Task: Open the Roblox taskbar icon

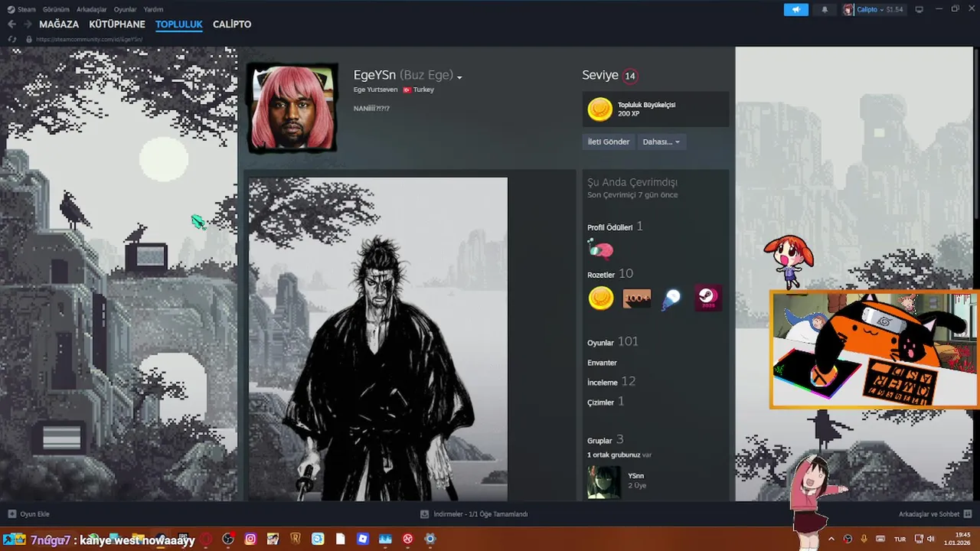Action: point(363,540)
